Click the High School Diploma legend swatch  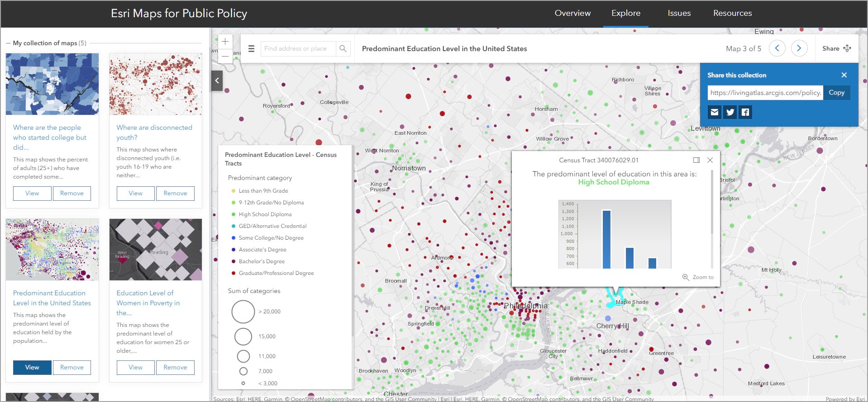234,214
